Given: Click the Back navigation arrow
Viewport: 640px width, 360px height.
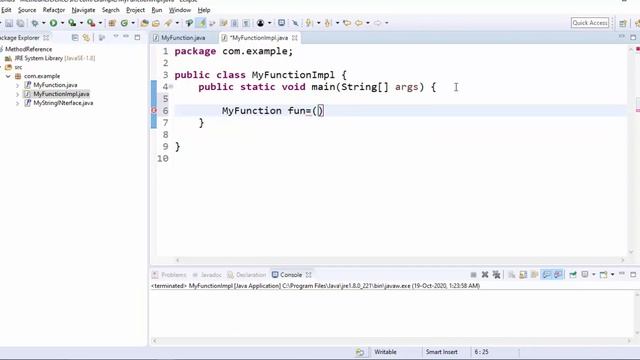Looking at the screenshot, I should click(x=359, y=23).
